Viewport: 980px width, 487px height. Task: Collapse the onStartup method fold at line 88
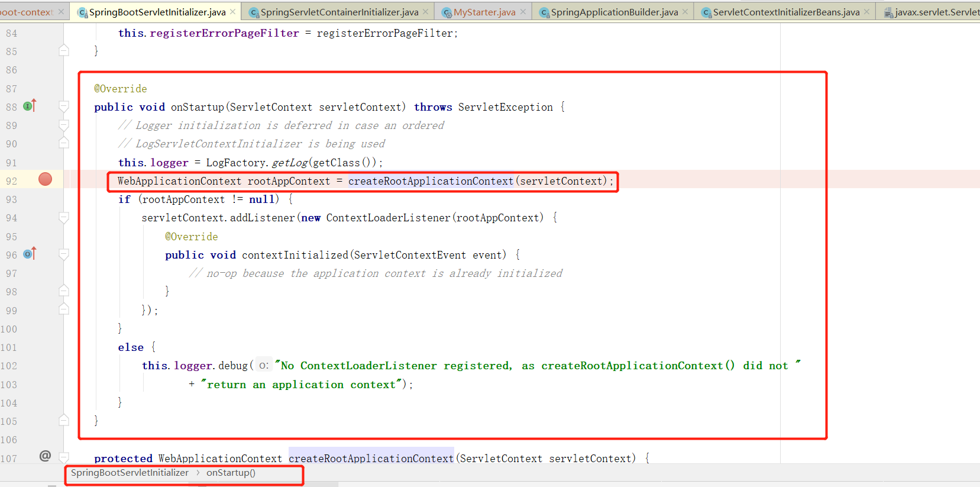tap(64, 107)
